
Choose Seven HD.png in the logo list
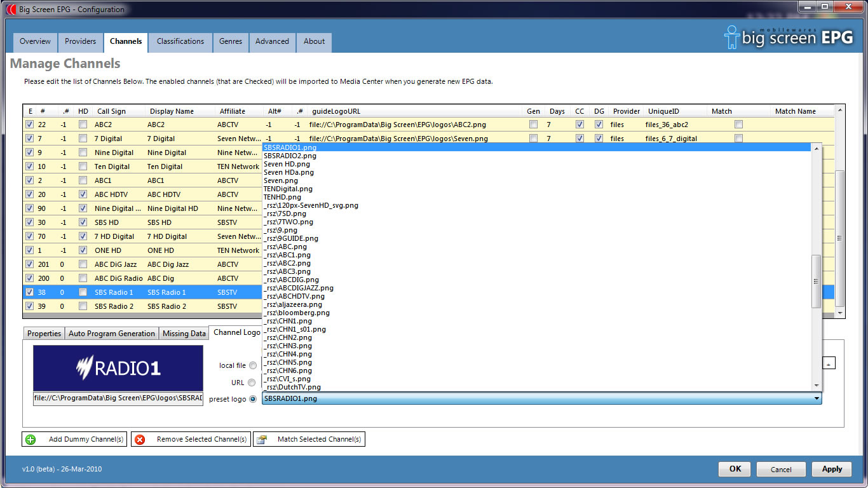[x=537, y=164]
